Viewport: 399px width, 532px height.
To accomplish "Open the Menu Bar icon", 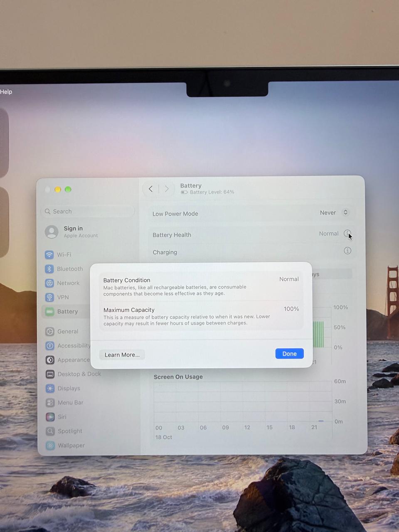I will tap(50, 402).
